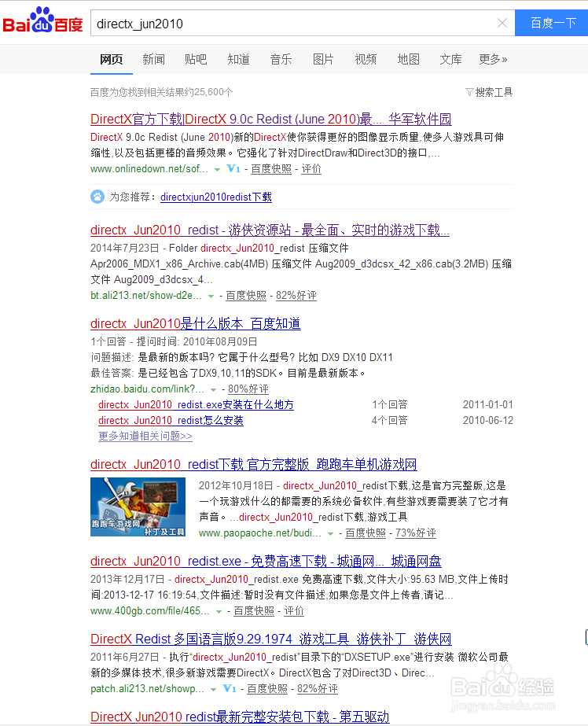Screen dimensions: 588x726
Task: Expand the dropdown arrow after www.paopaoche.net
Action: point(330,534)
